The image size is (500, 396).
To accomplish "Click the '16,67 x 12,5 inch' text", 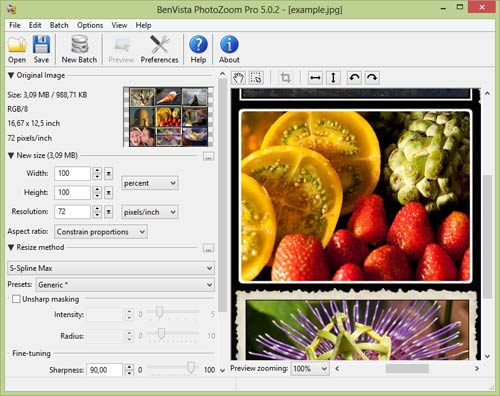I will (34, 123).
